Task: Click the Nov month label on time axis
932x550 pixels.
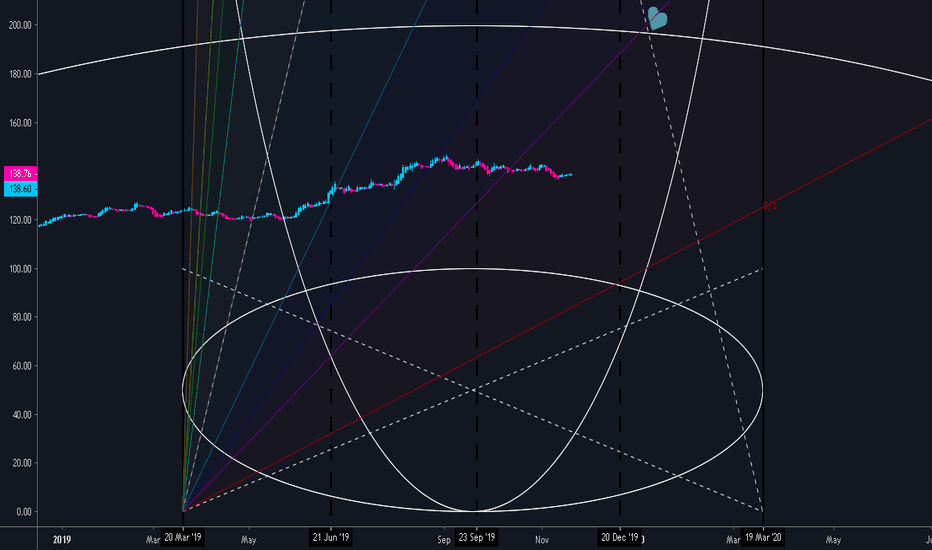Action: [x=541, y=540]
